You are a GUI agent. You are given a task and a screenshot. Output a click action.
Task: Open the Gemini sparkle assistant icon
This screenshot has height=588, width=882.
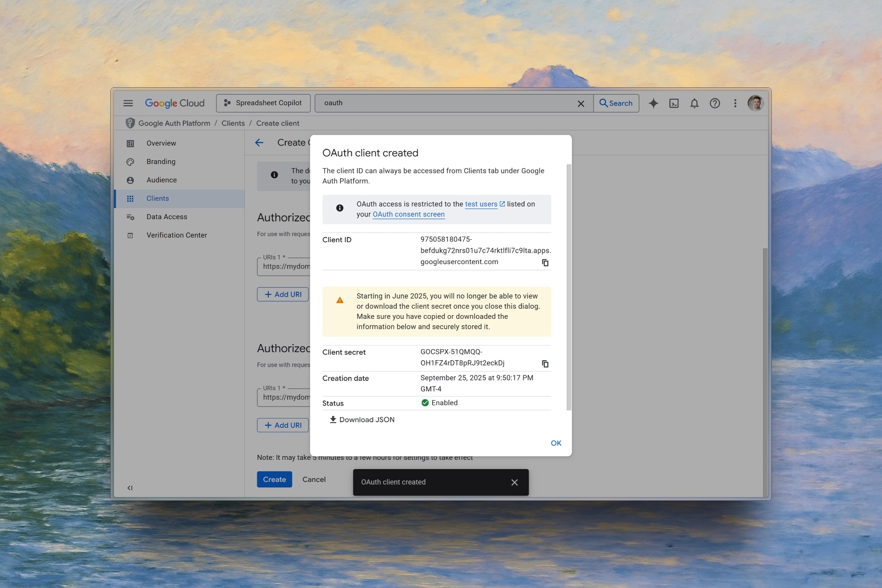pyautogui.click(x=653, y=103)
